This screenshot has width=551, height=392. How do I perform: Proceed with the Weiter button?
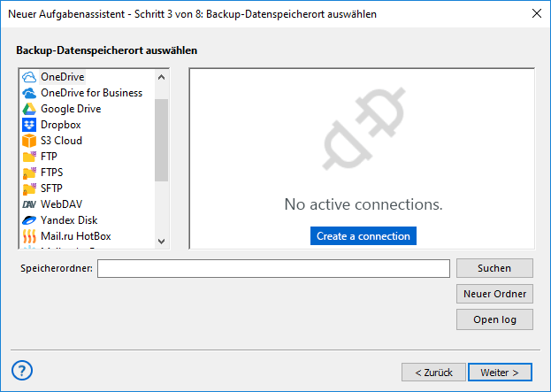(x=500, y=373)
